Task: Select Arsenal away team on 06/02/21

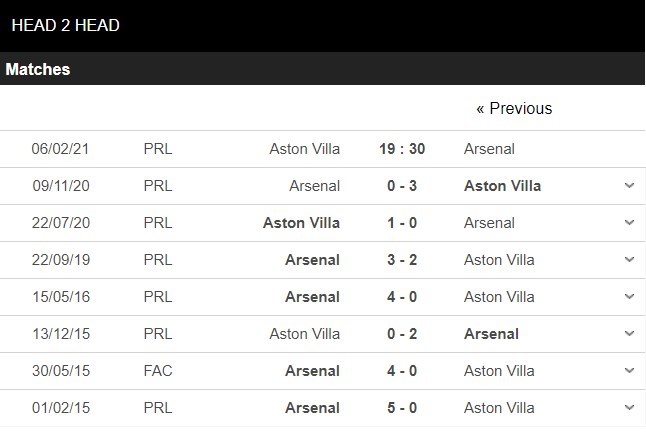Action: [489, 149]
